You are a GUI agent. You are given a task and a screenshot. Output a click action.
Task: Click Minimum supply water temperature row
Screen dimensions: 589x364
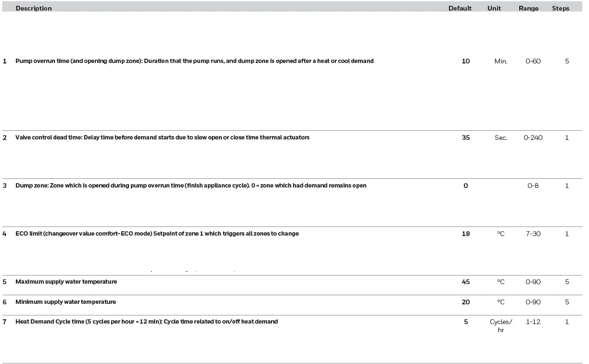pyautogui.click(x=65, y=302)
